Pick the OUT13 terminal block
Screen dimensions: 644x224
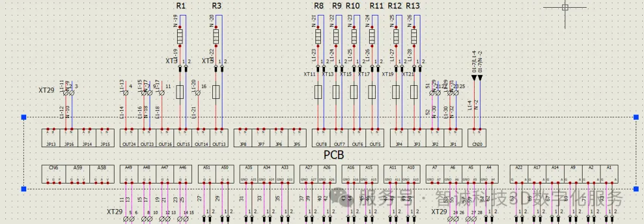(x=219, y=138)
